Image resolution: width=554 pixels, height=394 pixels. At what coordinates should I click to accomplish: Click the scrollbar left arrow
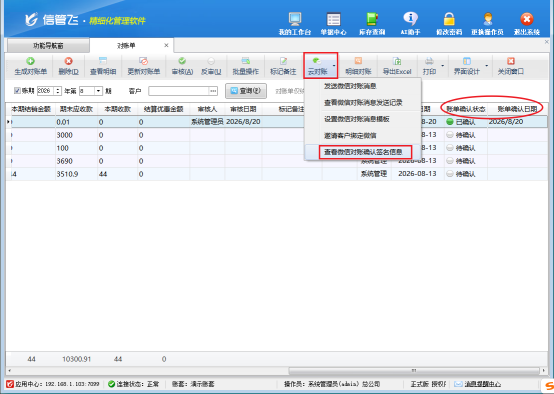coord(9,371)
